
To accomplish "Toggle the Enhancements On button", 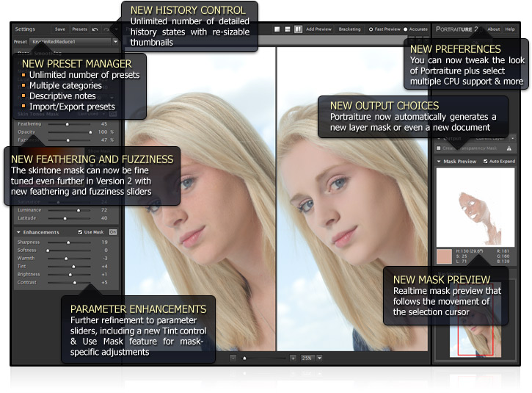I will point(113,231).
